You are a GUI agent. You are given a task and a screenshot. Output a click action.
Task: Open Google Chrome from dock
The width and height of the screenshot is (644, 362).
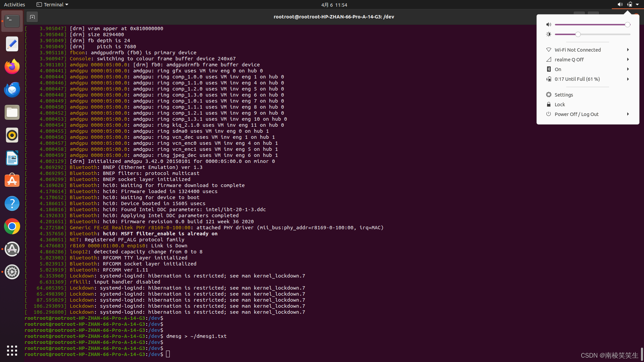pos(12,226)
